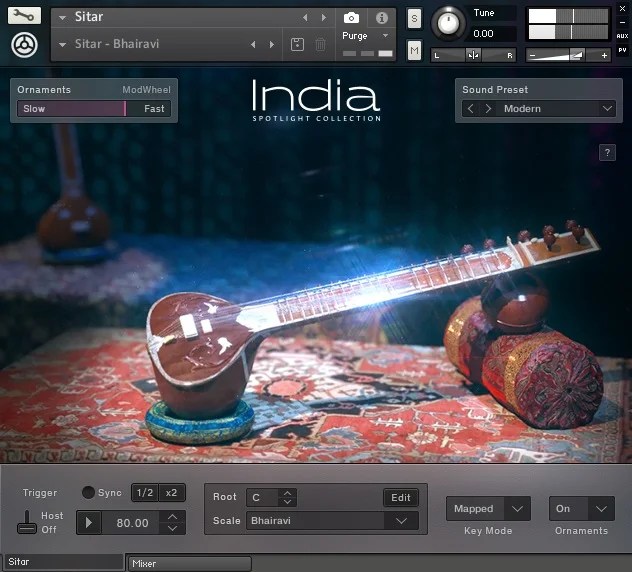Minimize the instrument view with minus icon
The height and width of the screenshot is (572, 632).
[x=622, y=23]
